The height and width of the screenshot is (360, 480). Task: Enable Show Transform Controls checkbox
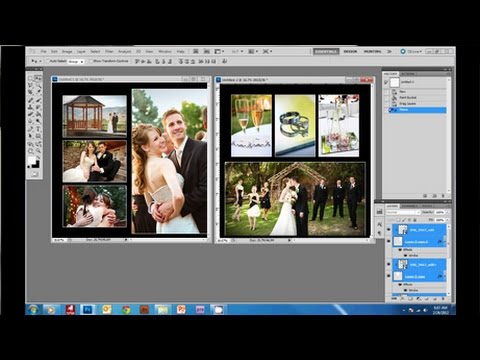(x=91, y=61)
